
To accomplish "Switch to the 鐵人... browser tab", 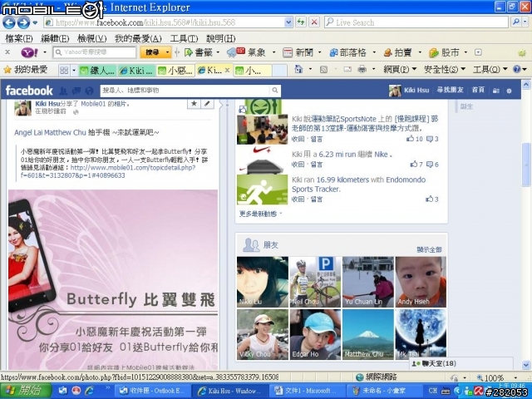I will [98, 71].
